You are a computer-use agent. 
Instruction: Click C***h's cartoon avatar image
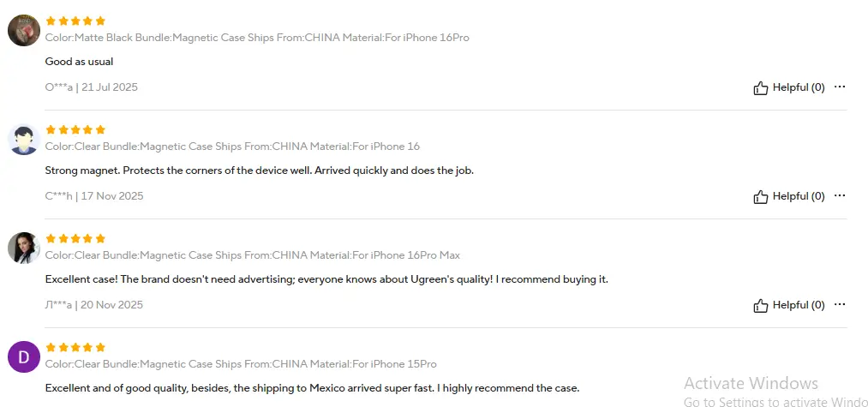pos(24,140)
